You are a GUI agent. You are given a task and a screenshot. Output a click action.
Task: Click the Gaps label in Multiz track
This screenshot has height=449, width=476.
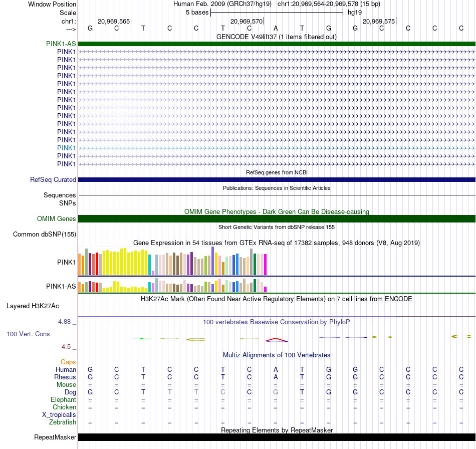coord(68,362)
